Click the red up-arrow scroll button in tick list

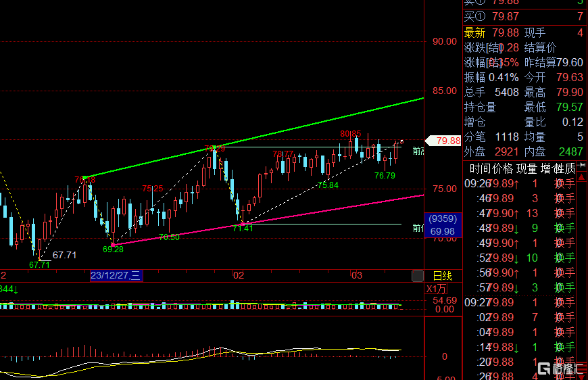(582, 176)
